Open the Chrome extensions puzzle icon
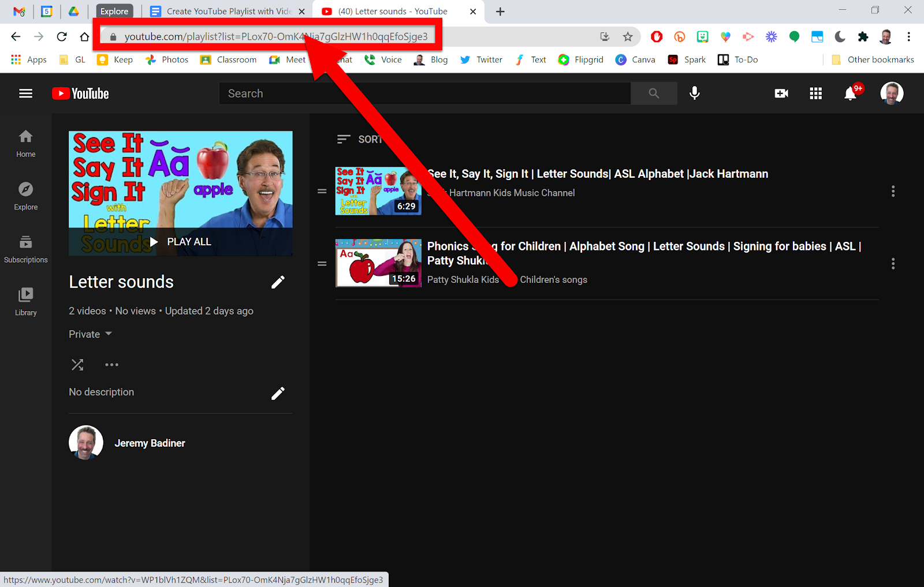 [x=863, y=37]
